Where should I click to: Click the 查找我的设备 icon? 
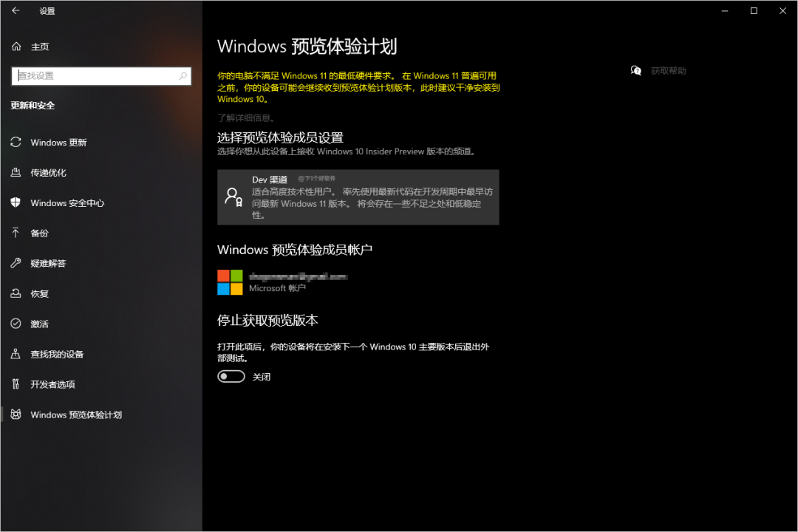(16, 353)
